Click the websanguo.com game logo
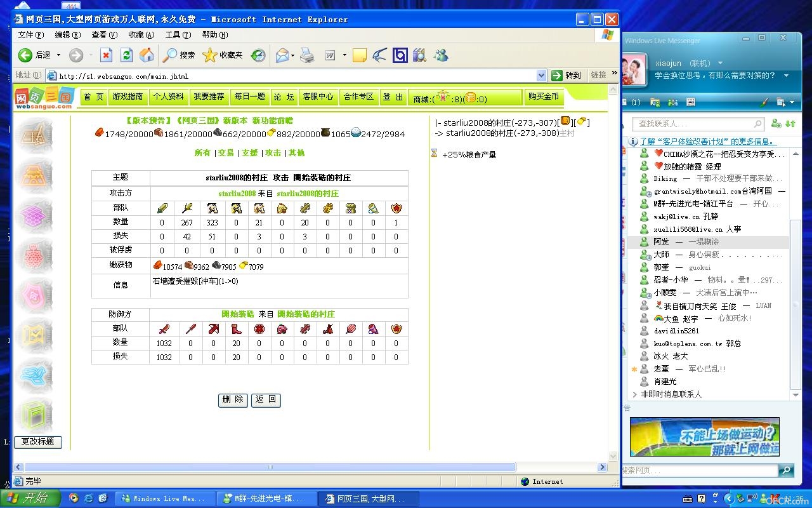812x508 pixels. (x=44, y=98)
